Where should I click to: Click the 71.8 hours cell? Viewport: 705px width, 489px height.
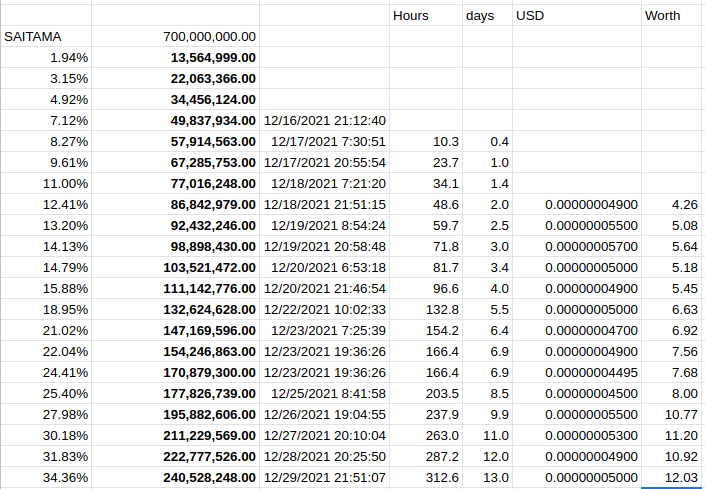[426, 246]
